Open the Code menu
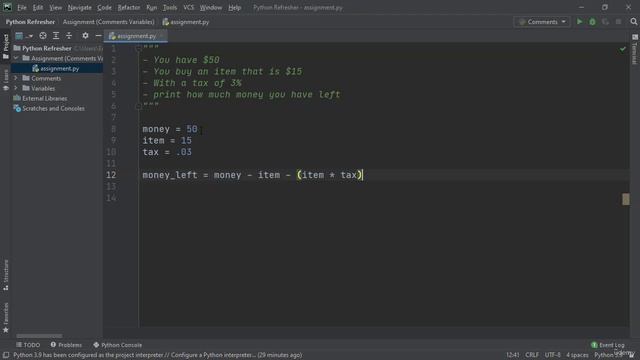 pos(104,7)
